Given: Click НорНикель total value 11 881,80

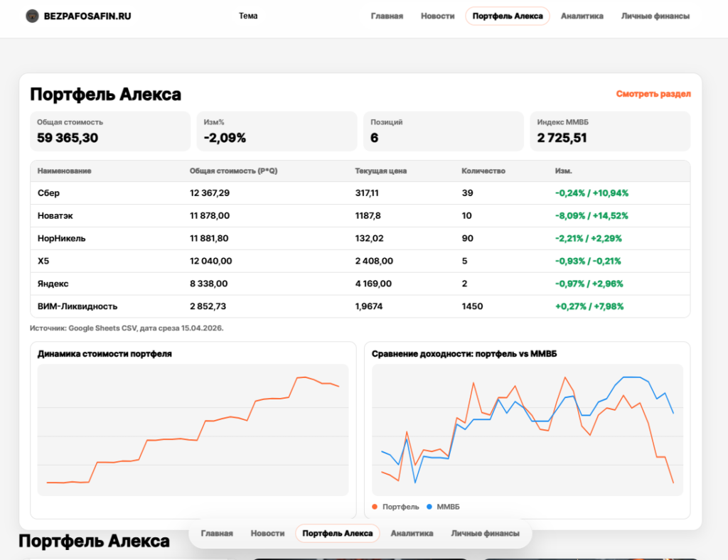Looking at the screenshot, I should point(209,239).
